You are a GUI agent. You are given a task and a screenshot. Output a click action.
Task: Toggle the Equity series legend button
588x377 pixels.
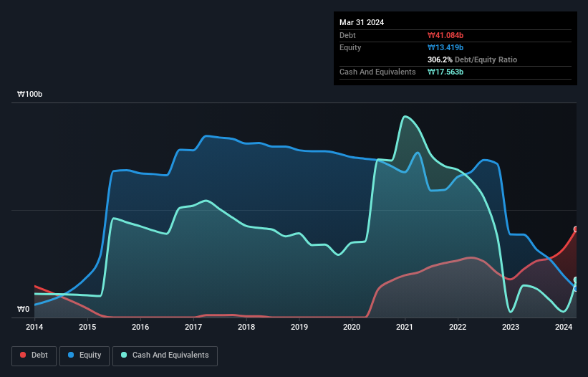(x=85, y=355)
